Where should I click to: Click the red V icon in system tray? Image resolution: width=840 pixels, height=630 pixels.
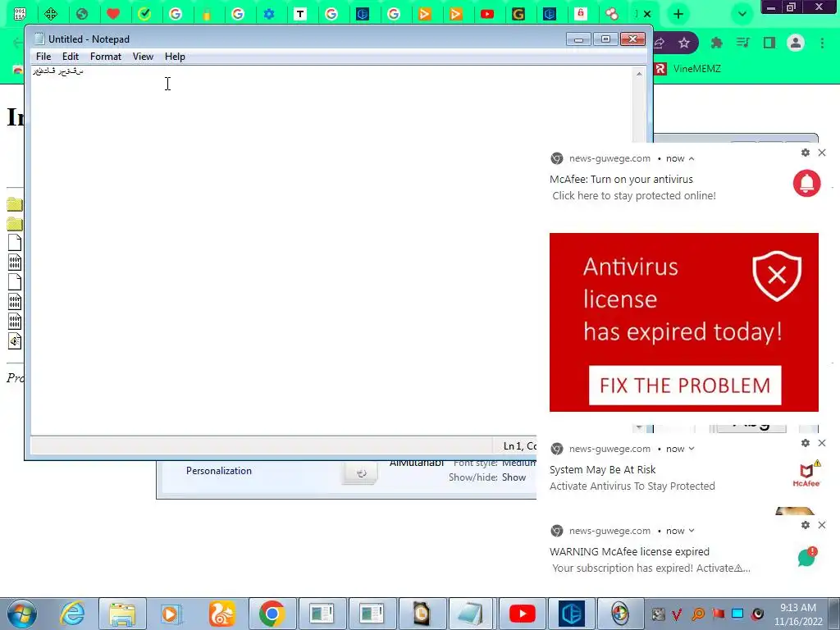point(677,614)
